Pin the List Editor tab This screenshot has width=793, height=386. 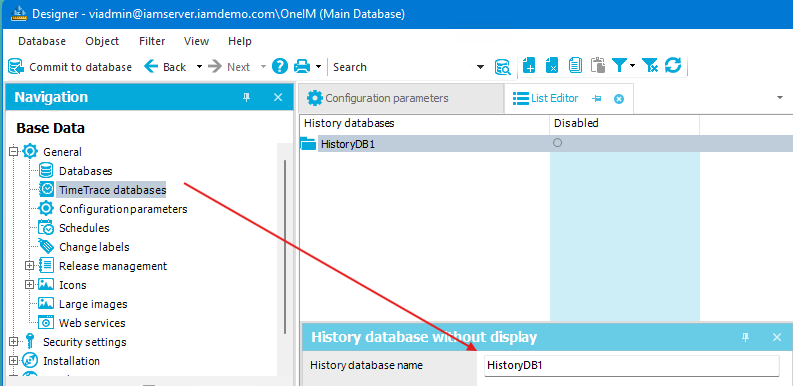point(597,99)
